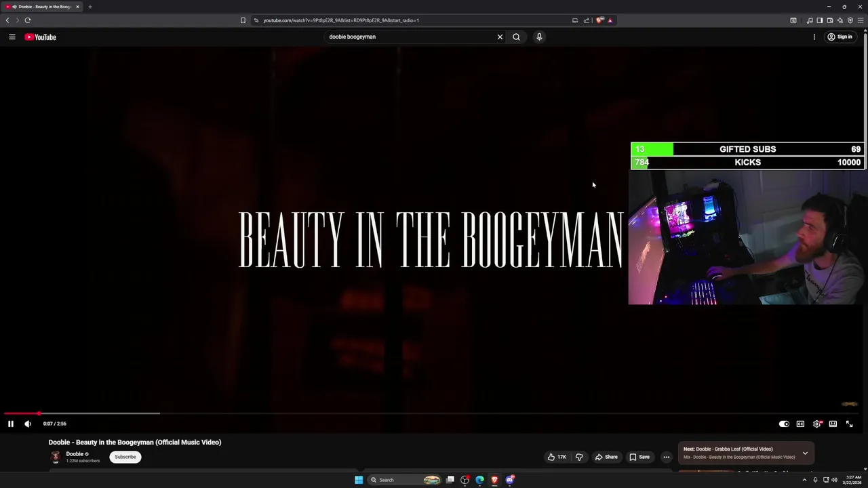Go to the YouTube home logo
This screenshot has height=488, width=868.
tap(41, 37)
